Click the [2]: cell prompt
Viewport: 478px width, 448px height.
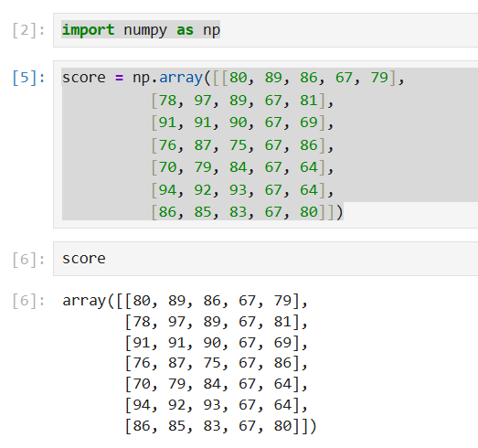[x=28, y=30]
